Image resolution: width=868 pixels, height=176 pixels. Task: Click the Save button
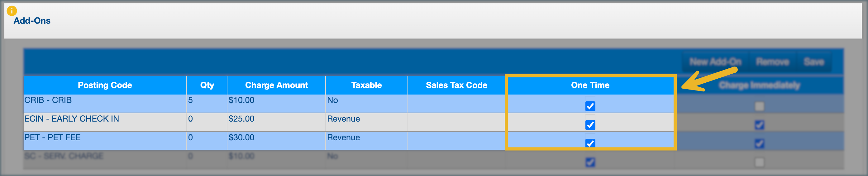814,62
